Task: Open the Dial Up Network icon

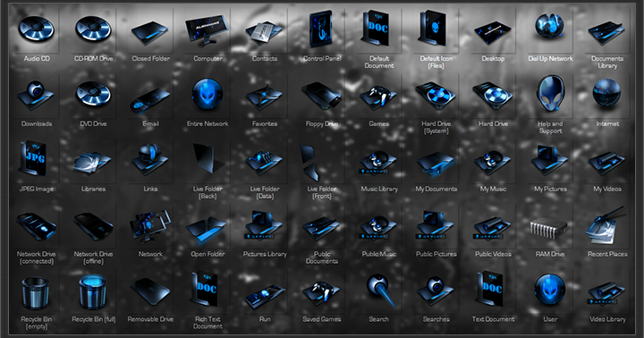Action: pyautogui.click(x=549, y=26)
